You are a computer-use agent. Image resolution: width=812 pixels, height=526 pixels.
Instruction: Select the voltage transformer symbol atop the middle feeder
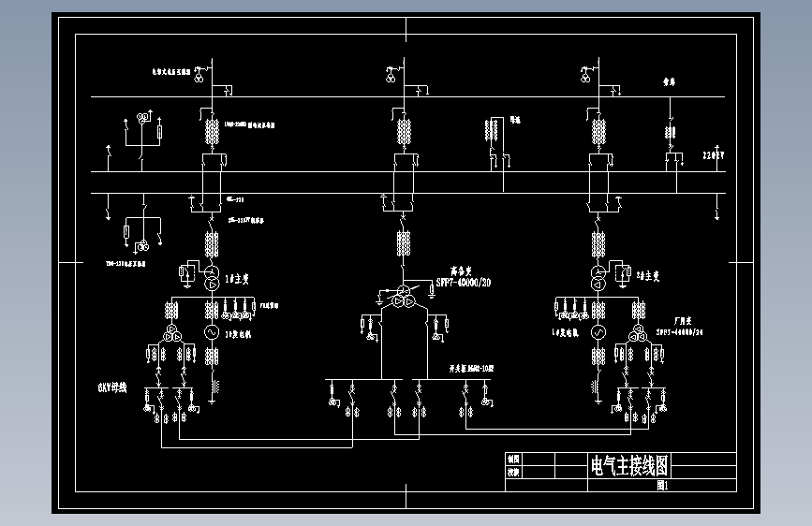(x=391, y=77)
